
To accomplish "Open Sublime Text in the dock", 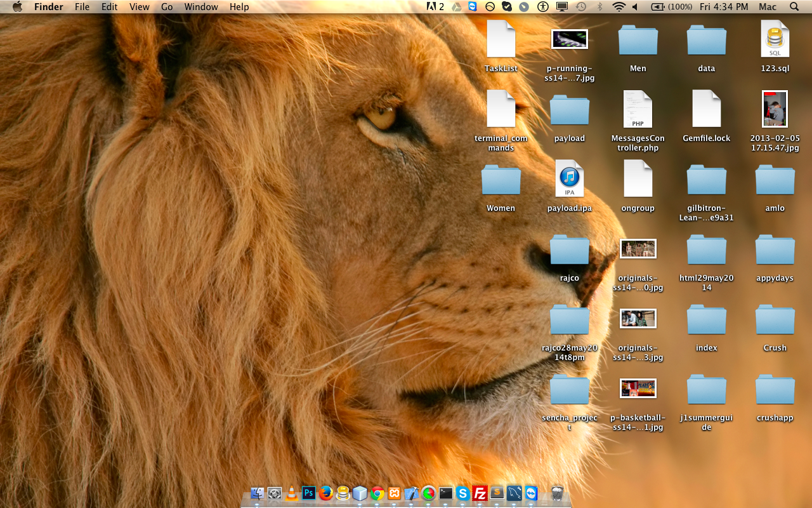I will (x=497, y=493).
